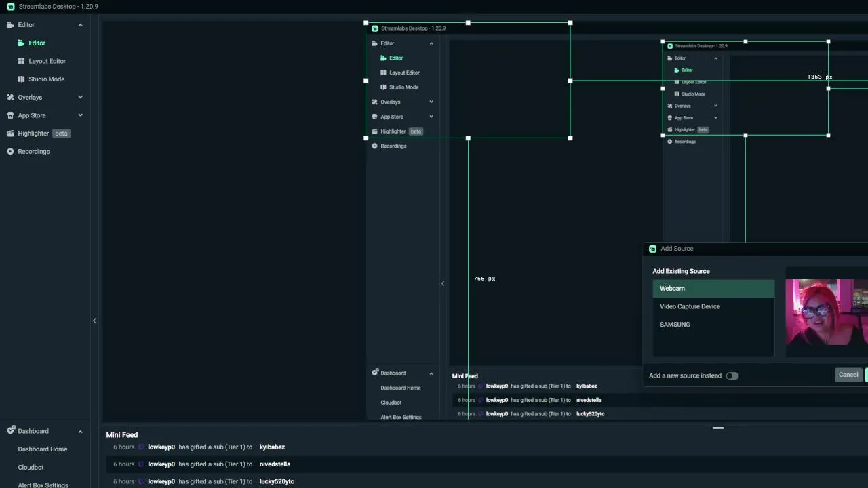Image resolution: width=868 pixels, height=488 pixels.
Task: Expand the App Store chevron in the main sidebar
Action: (x=80, y=115)
